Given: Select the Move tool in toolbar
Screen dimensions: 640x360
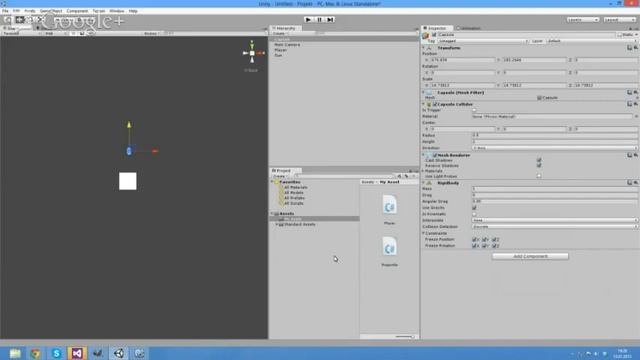Looking at the screenshot, I should (19, 20).
